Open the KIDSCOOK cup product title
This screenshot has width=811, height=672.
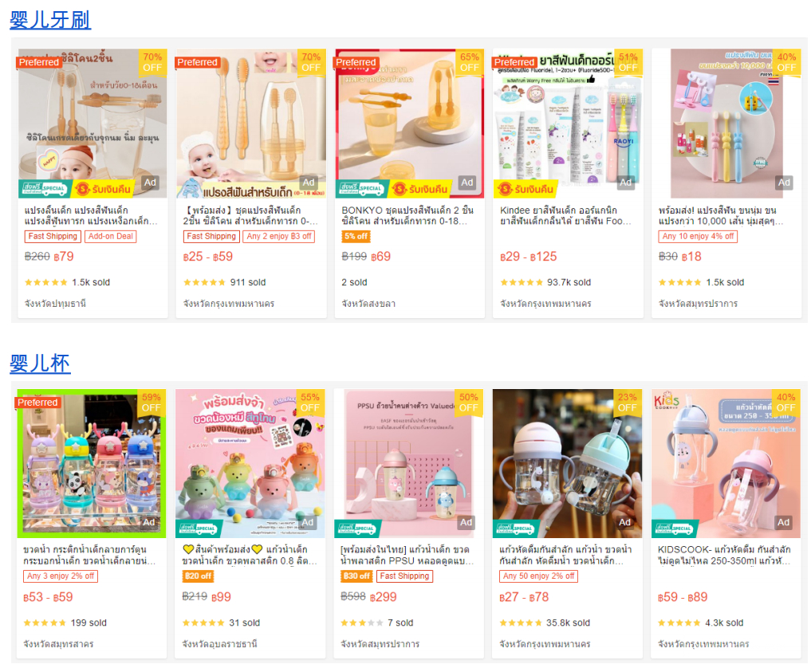point(724,555)
